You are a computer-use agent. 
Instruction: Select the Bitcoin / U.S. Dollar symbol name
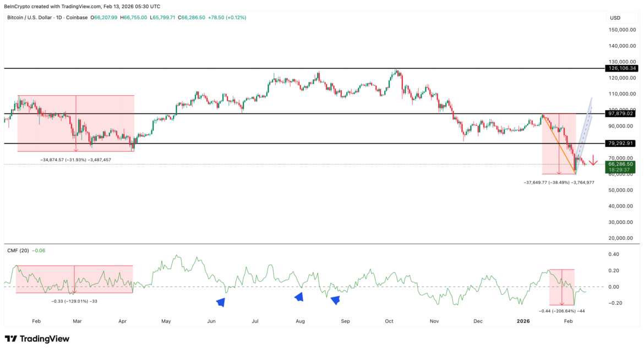click(x=30, y=17)
